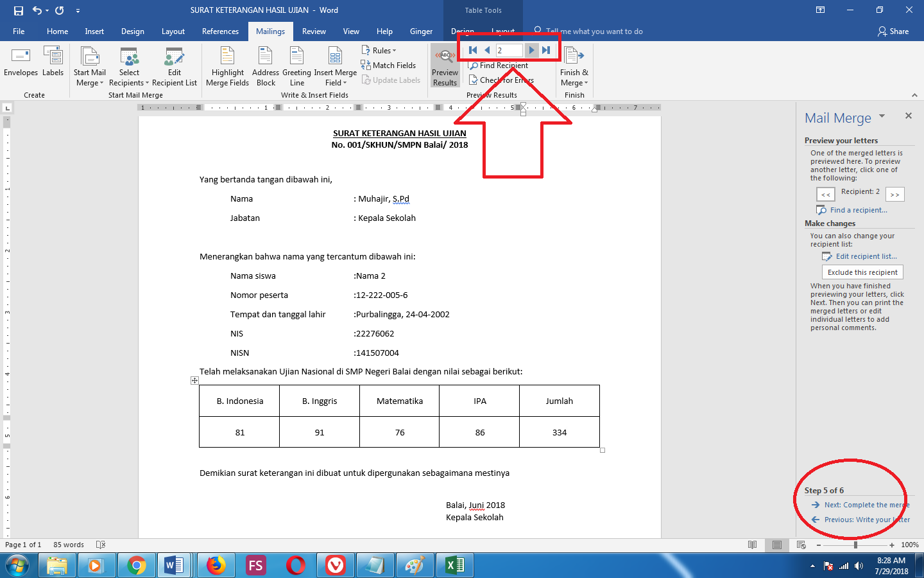924x578 pixels.
Task: Click the table move handle above the table
Action: tap(194, 381)
